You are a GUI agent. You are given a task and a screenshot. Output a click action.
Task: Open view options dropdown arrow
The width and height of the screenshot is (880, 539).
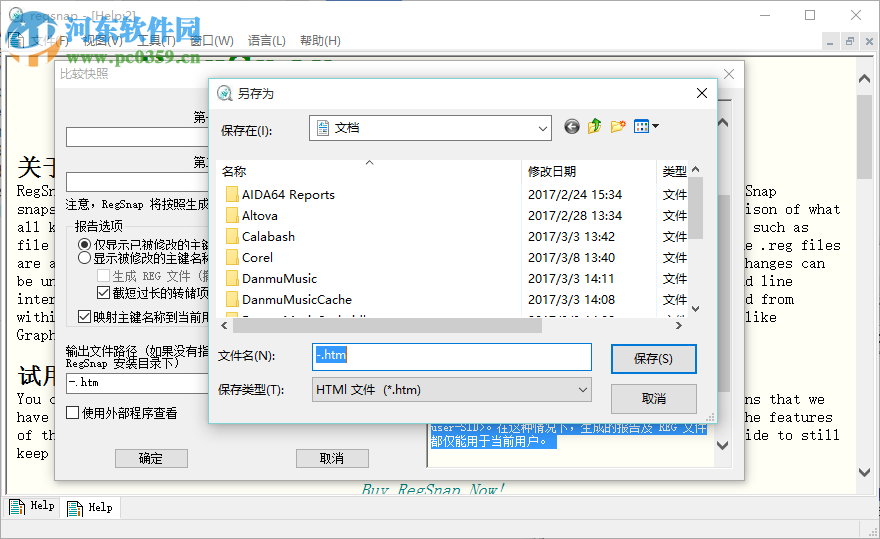pos(655,126)
